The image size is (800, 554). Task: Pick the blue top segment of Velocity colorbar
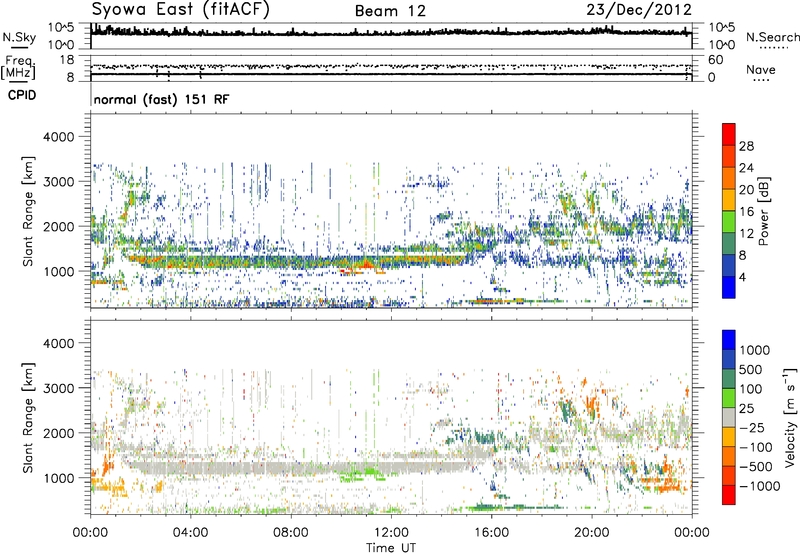729,340
